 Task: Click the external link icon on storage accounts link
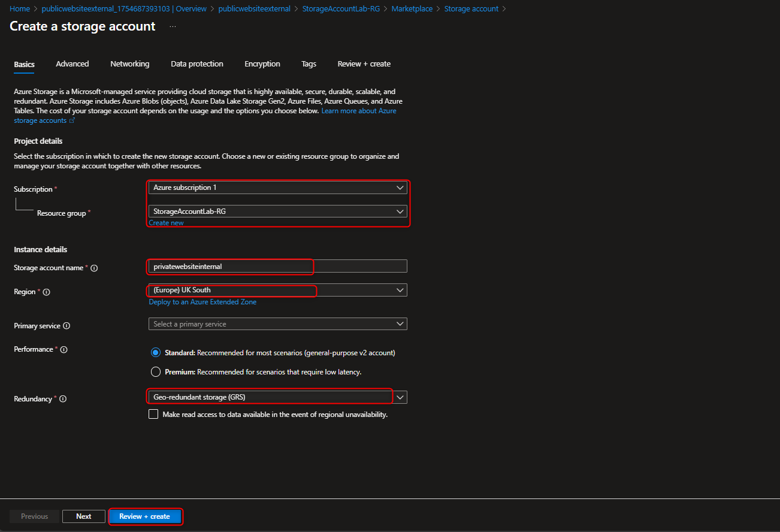[72, 120]
